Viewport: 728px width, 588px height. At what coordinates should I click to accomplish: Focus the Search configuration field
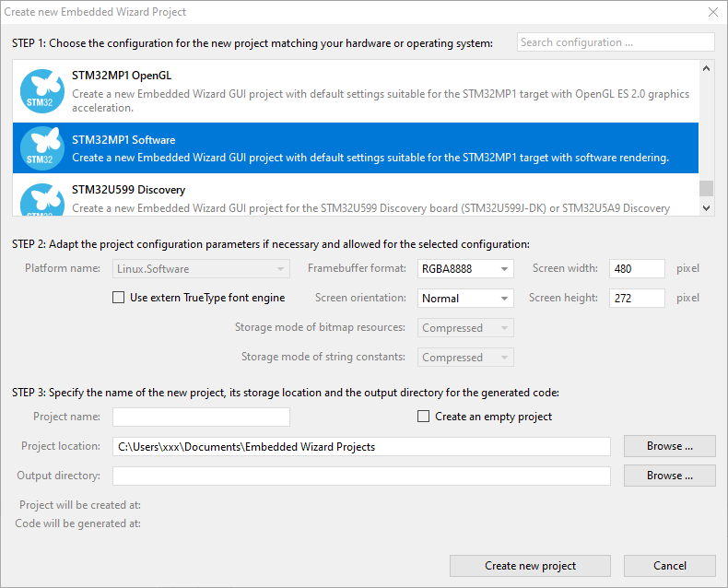tap(615, 42)
